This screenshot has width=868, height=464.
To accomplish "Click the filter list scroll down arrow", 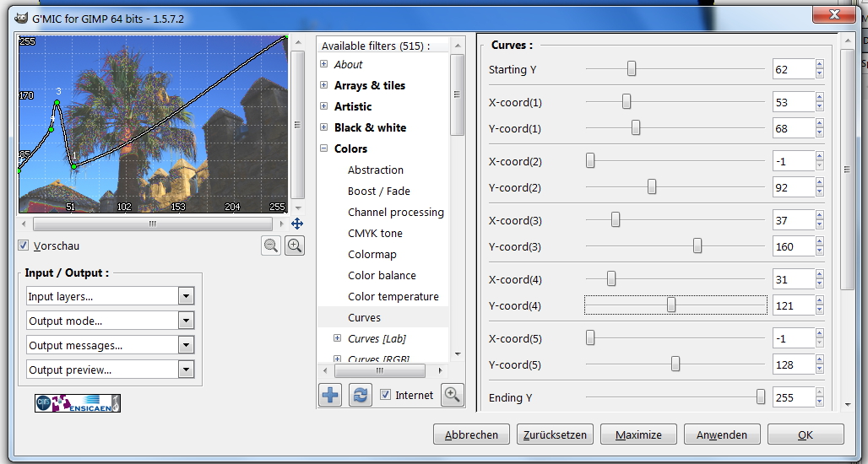I will click(x=458, y=354).
